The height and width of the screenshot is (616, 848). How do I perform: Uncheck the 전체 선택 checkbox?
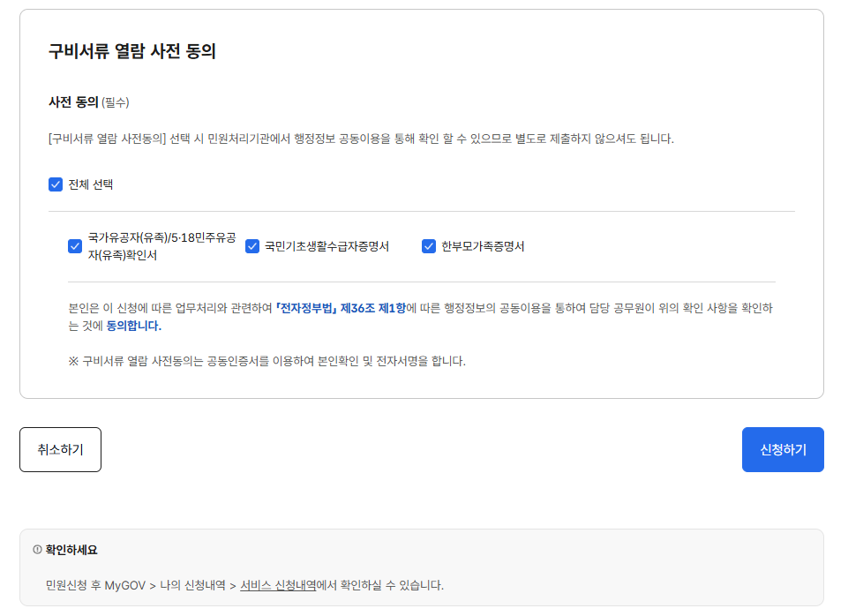55,184
